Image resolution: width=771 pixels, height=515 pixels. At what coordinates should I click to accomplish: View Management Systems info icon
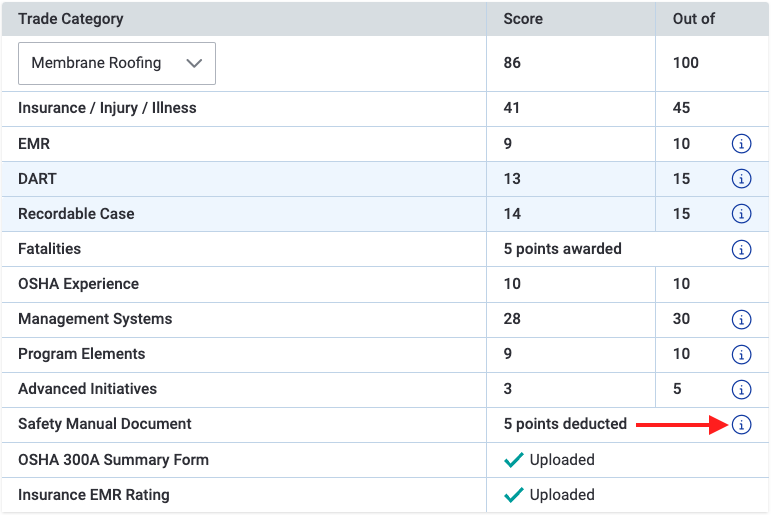tap(741, 319)
